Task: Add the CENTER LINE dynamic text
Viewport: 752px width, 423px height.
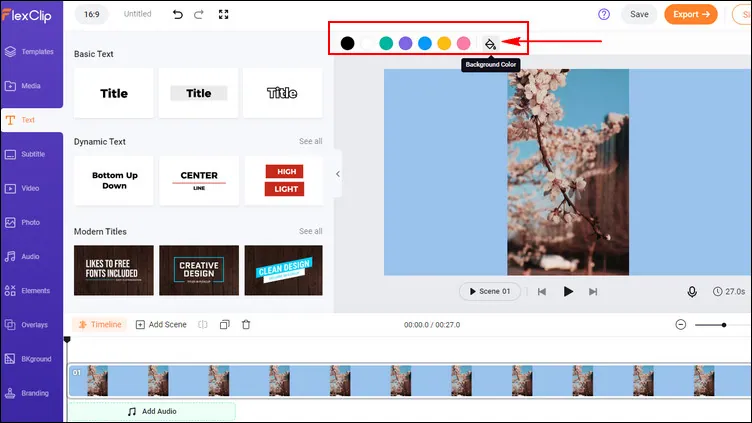Action: point(199,180)
